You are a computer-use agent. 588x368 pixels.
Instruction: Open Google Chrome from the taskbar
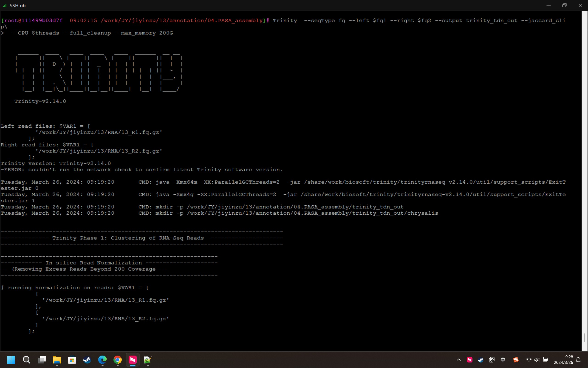pyautogui.click(x=118, y=359)
